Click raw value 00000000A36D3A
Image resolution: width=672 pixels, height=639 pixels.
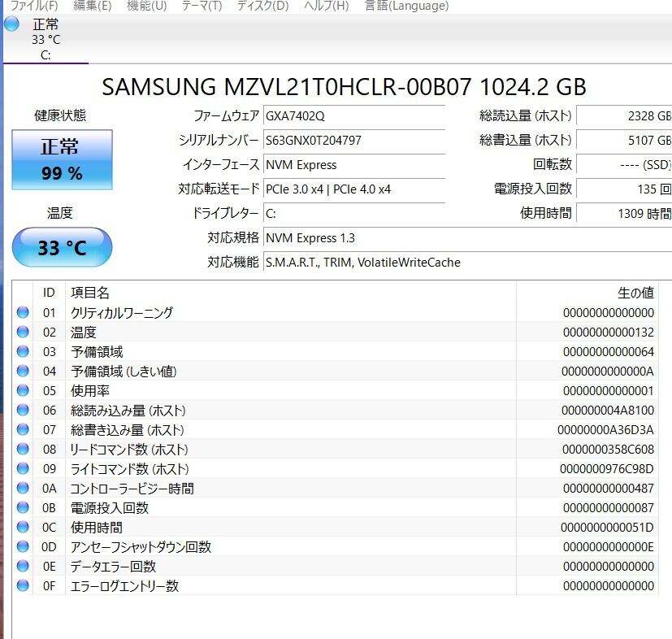(x=605, y=430)
